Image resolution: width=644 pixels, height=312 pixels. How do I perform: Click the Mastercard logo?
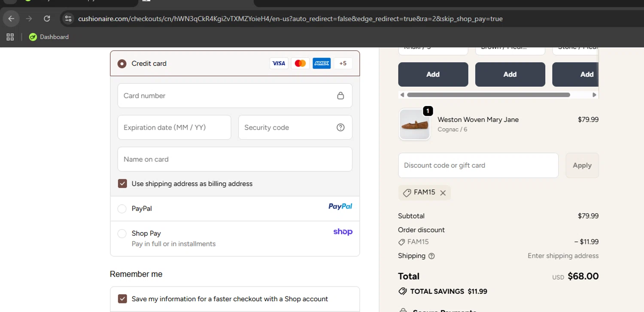[x=300, y=64]
